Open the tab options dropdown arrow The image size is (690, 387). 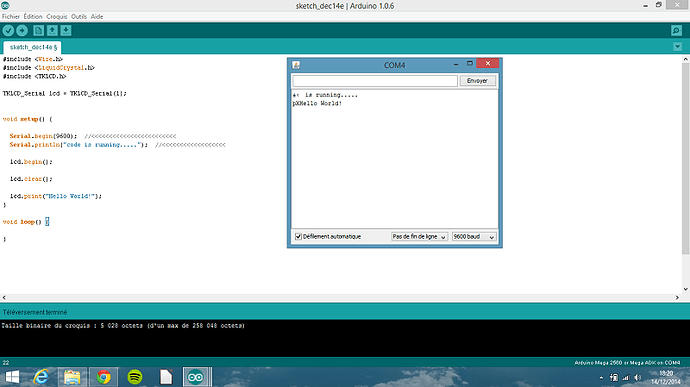pyautogui.click(x=677, y=47)
